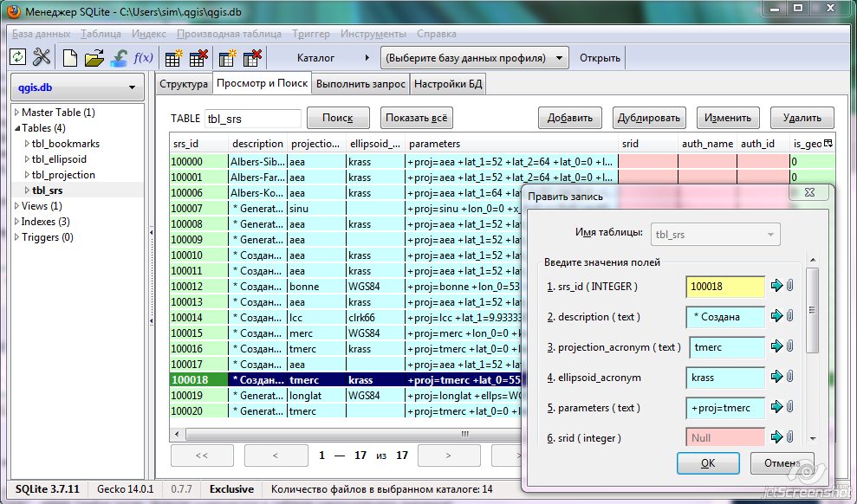Viewport: 857px width, 504px height.
Task: Expand the tbl_projection table node
Action: click(x=28, y=175)
